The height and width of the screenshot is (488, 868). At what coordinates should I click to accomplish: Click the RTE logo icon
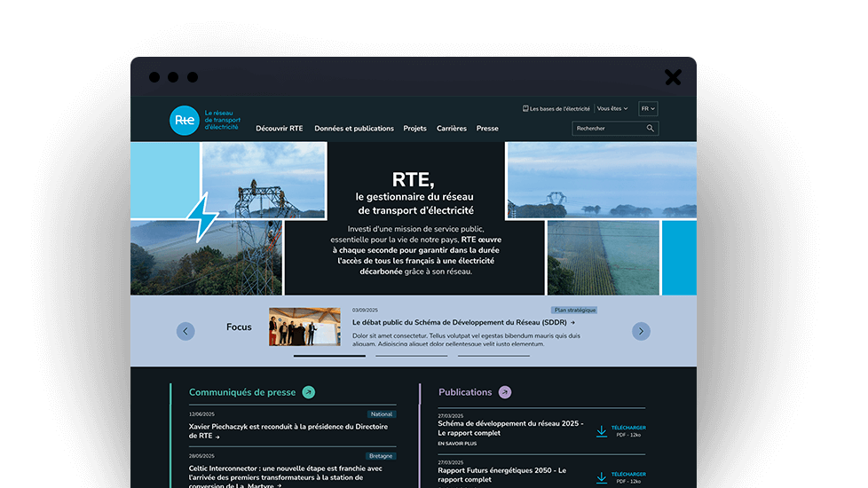point(185,120)
